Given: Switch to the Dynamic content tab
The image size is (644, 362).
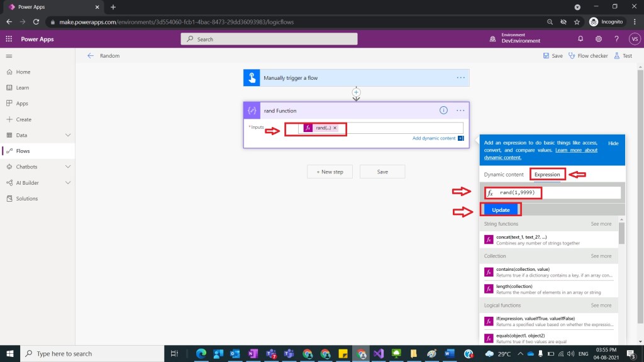Looking at the screenshot, I should click(x=503, y=175).
